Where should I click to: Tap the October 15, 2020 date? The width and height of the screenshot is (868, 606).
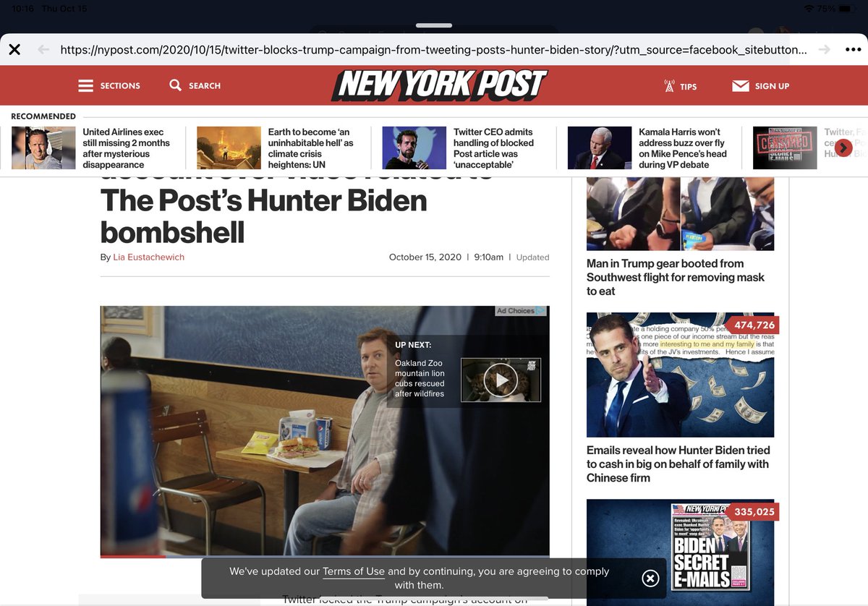click(x=425, y=257)
